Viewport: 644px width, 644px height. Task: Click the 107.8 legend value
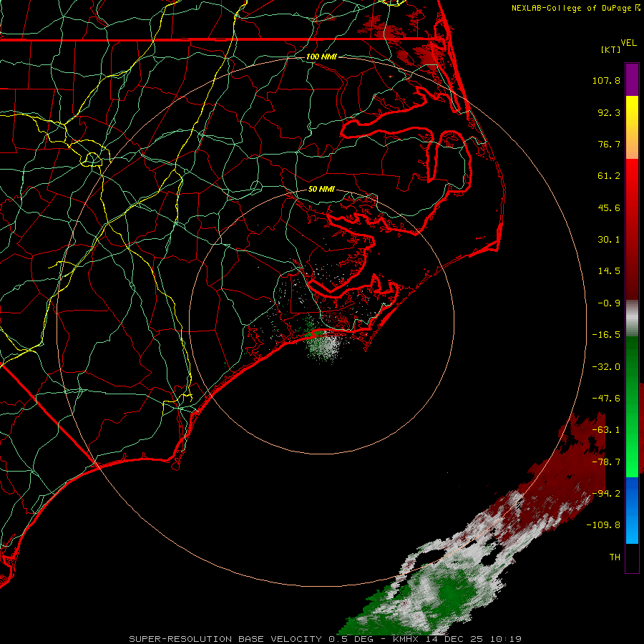click(x=606, y=80)
